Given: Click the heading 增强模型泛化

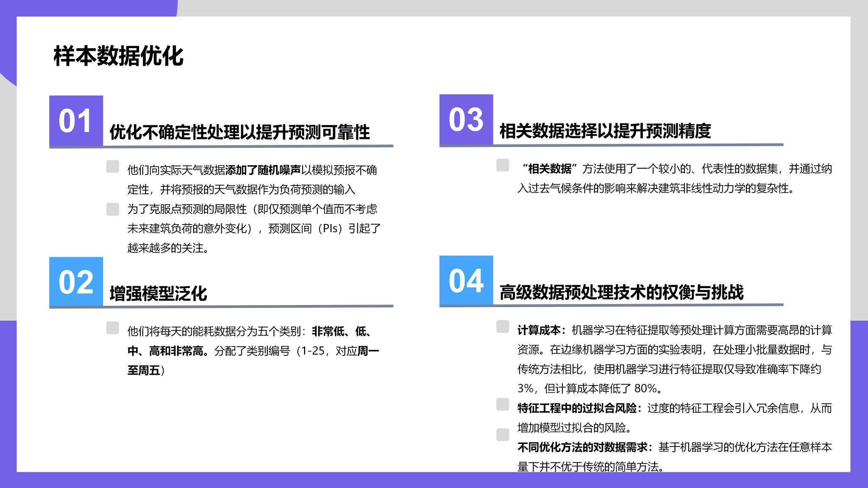Looking at the screenshot, I should click(x=158, y=294).
